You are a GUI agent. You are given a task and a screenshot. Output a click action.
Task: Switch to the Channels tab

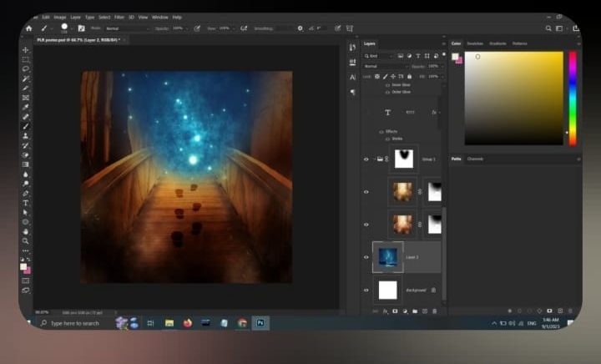pyautogui.click(x=475, y=159)
